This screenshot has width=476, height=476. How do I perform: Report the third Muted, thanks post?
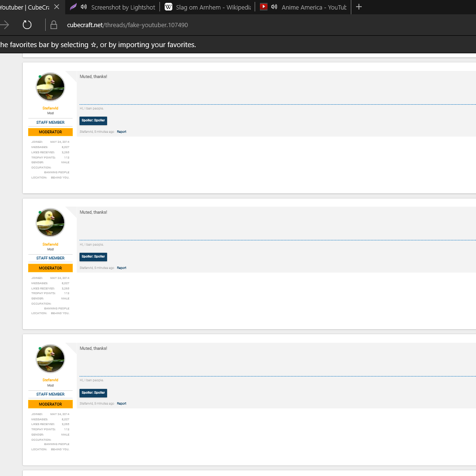click(121, 404)
